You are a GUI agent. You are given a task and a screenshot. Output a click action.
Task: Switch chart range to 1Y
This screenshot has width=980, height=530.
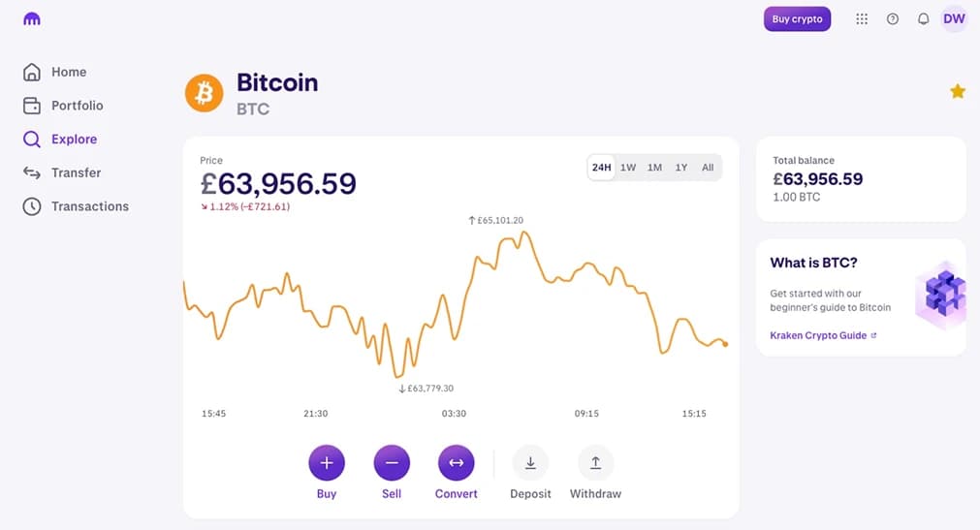pyautogui.click(x=681, y=168)
